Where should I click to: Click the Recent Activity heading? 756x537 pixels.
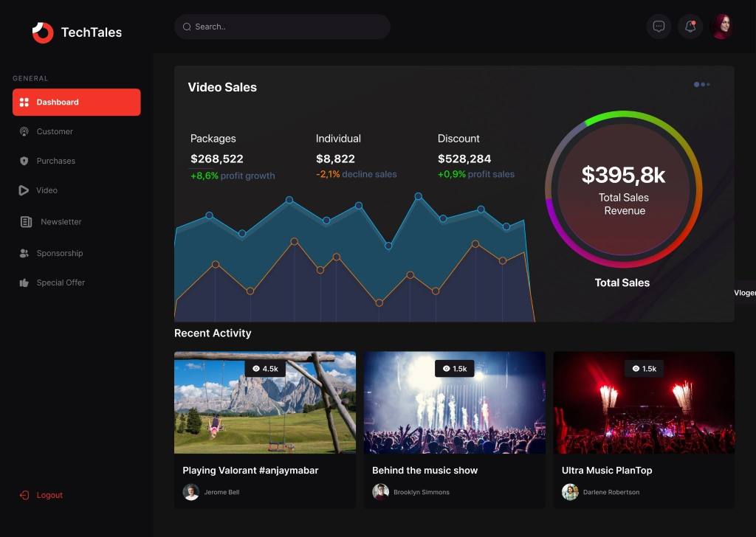pos(213,333)
